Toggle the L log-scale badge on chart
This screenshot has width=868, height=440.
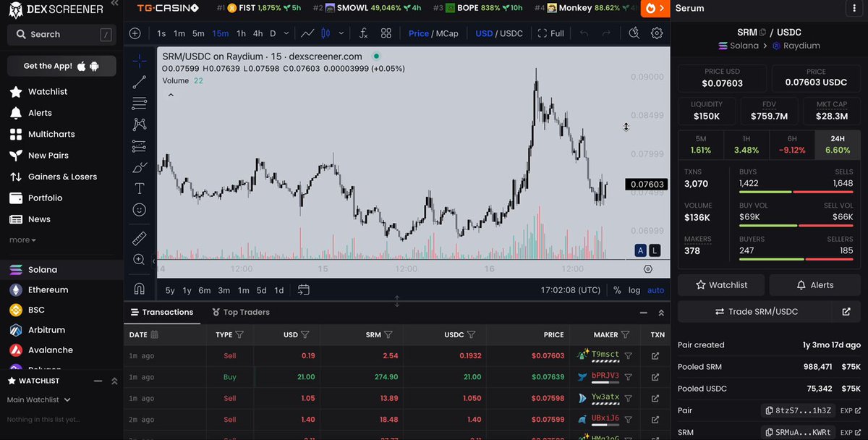[655, 250]
